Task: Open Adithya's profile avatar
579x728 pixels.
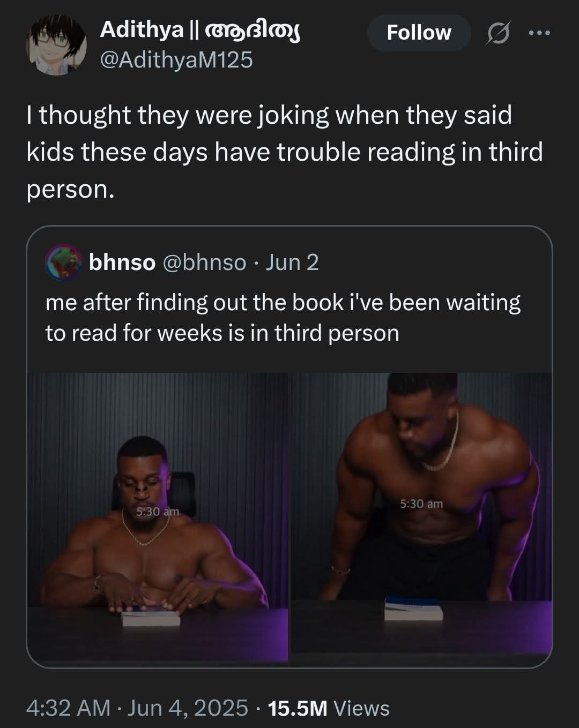Action: [x=56, y=44]
